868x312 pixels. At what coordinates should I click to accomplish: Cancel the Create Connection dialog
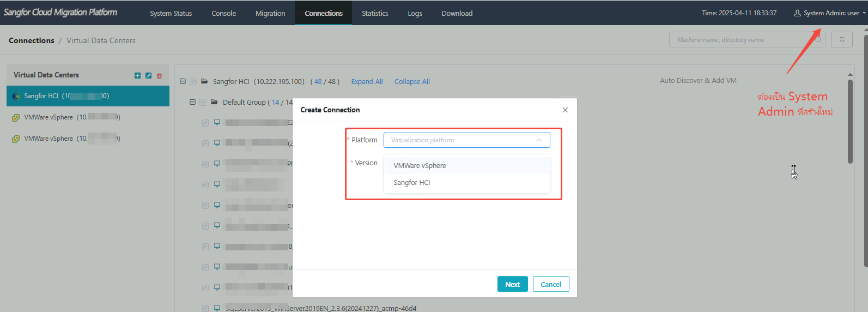tap(551, 284)
